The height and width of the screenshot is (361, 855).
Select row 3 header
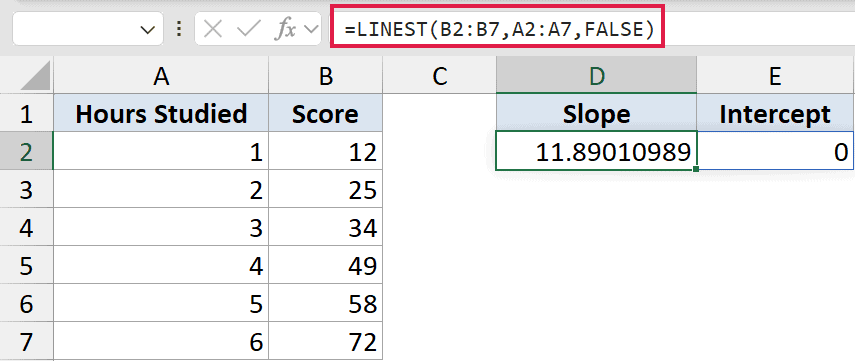26,189
